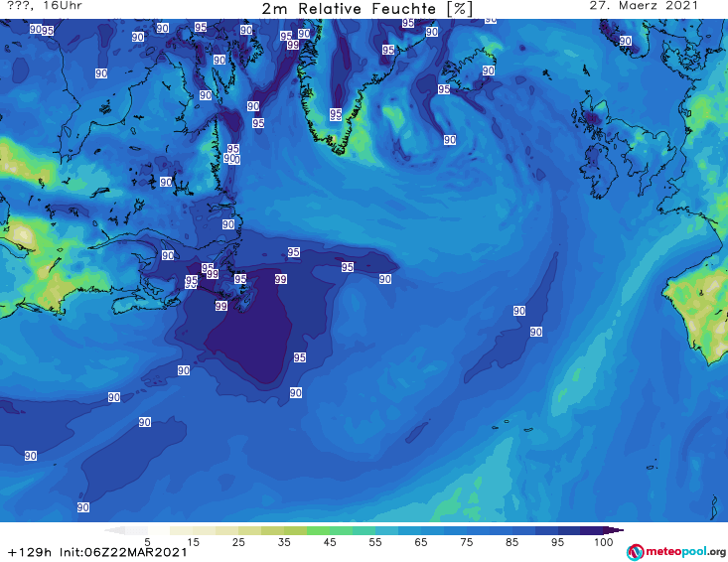Click the meteopool logo circle icon
The width and height of the screenshot is (728, 562).
point(635,552)
